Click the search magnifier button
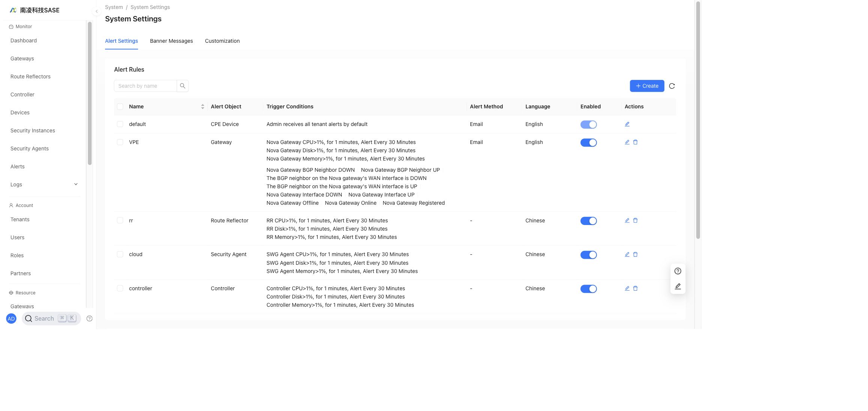 183,86
